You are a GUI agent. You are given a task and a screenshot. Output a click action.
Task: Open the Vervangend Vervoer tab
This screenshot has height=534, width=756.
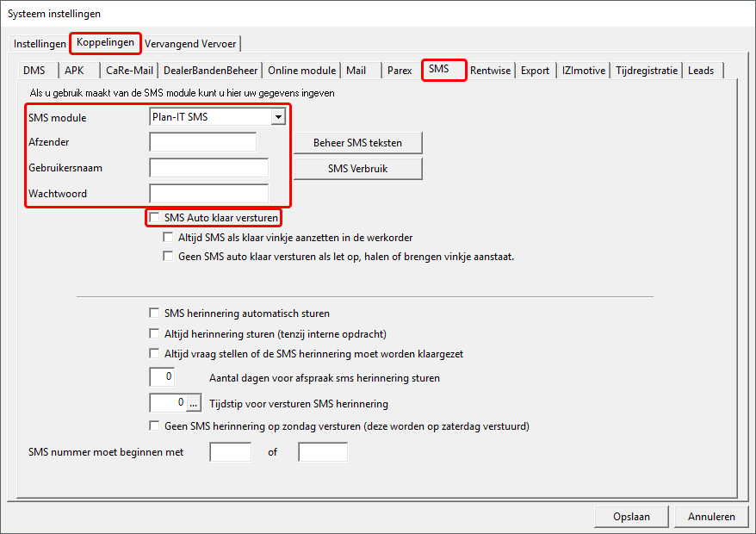pyautogui.click(x=190, y=42)
